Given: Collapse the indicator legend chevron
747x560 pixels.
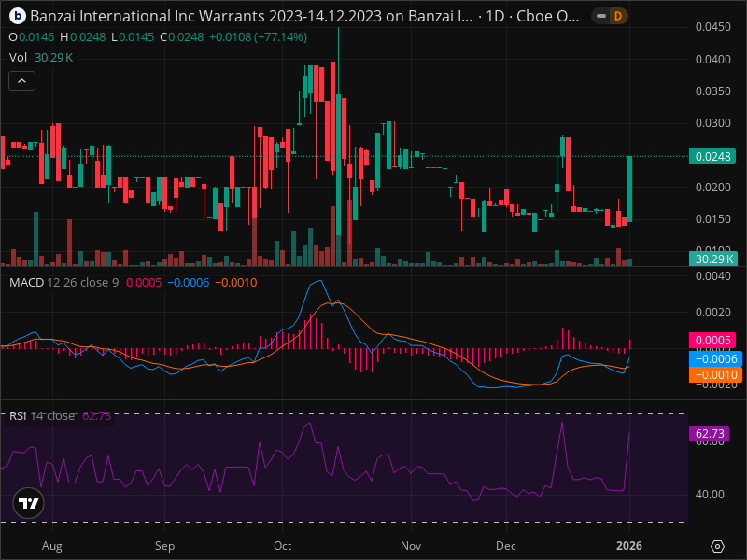Looking at the screenshot, I should pyautogui.click(x=21, y=81).
